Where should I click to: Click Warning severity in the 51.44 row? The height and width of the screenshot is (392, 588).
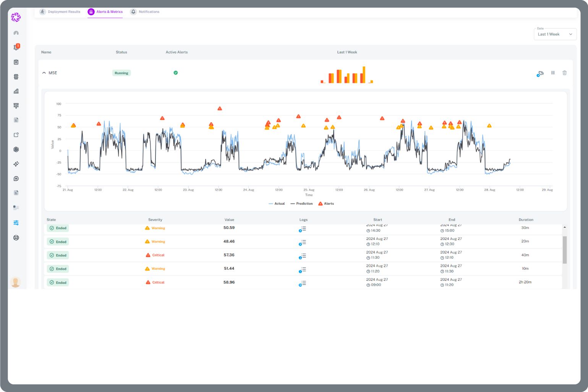tap(155, 269)
